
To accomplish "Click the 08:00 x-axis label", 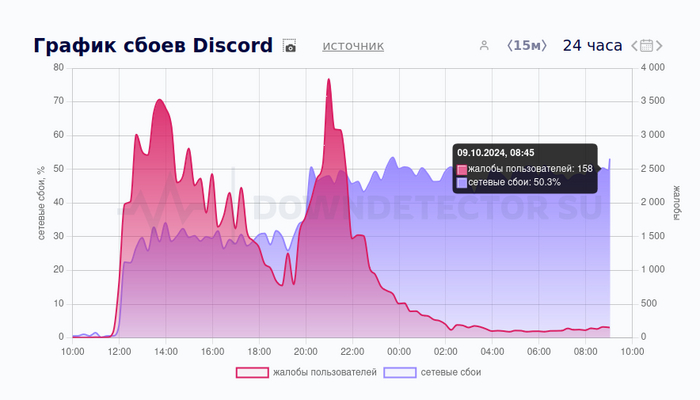I will coord(586,352).
